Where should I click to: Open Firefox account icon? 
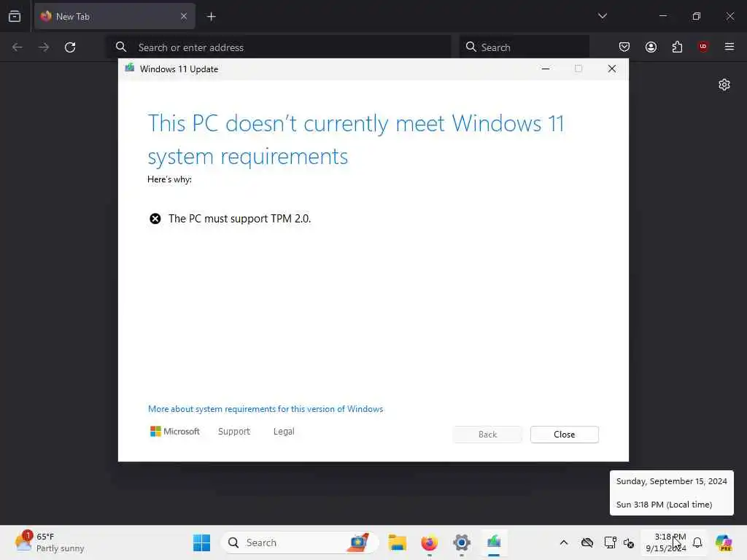coord(651,47)
